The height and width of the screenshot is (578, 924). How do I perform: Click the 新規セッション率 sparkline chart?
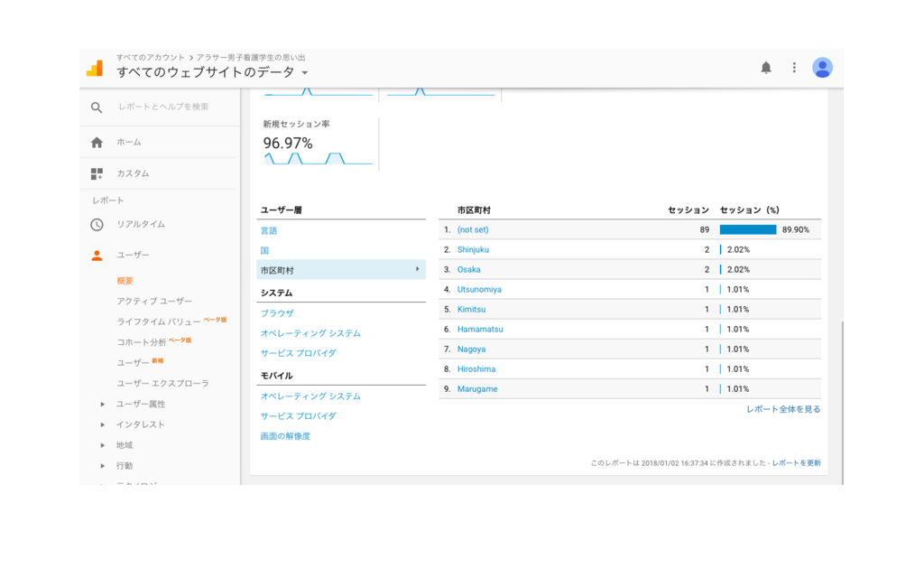(319, 159)
